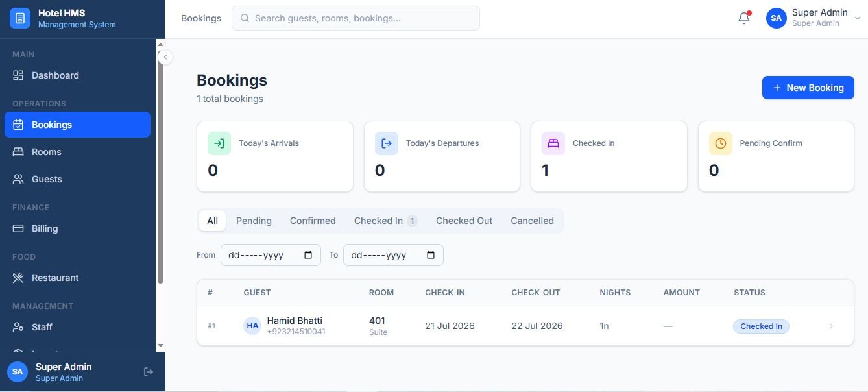The image size is (868, 392).
Task: Click the Restaurant utensils icon in sidebar
Action: (18, 278)
